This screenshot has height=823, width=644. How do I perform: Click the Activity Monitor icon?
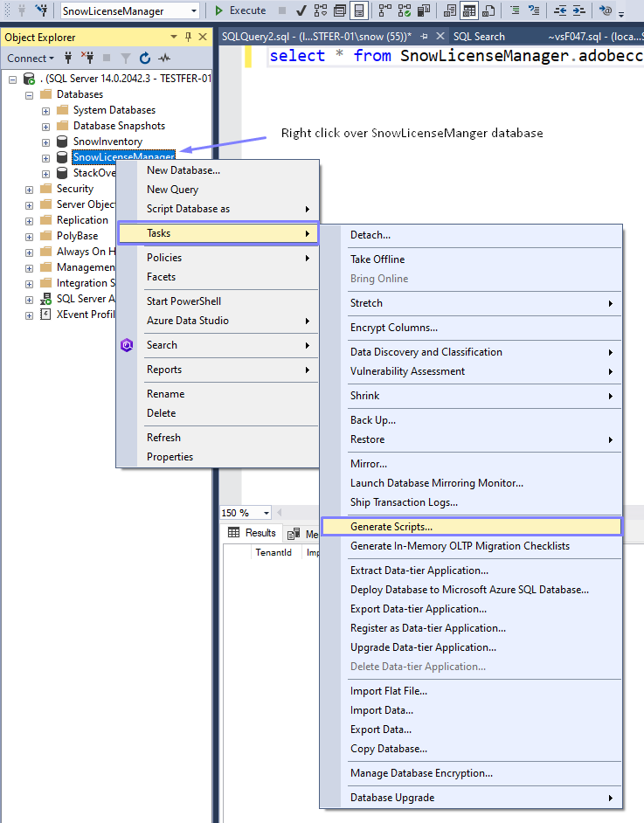[164, 58]
